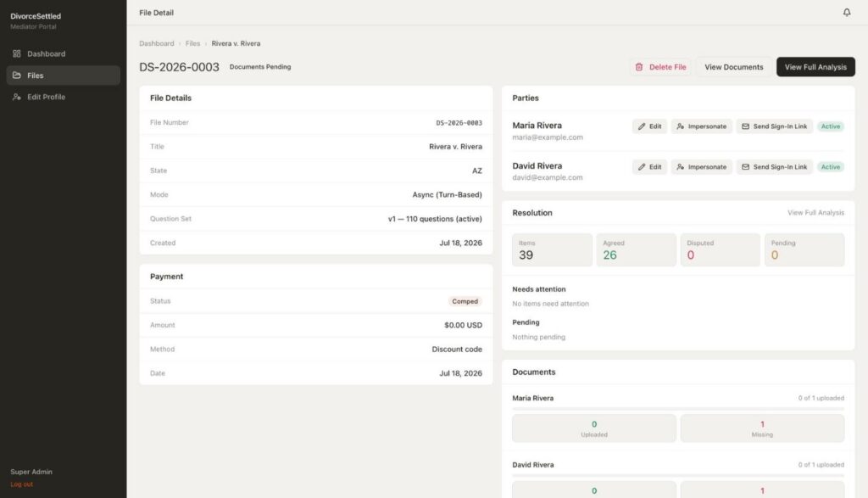Click the DS-2026-0003 page heading
Image resolution: width=868 pixels, height=498 pixels.
tap(180, 67)
